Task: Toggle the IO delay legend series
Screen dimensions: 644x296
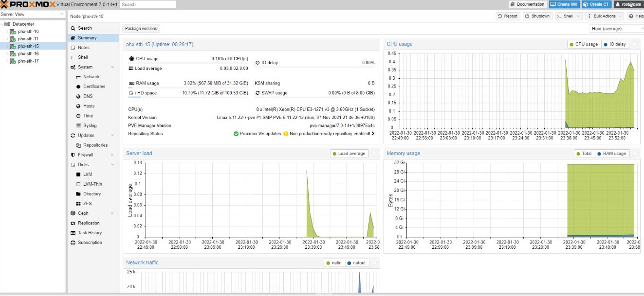Action: click(615, 44)
